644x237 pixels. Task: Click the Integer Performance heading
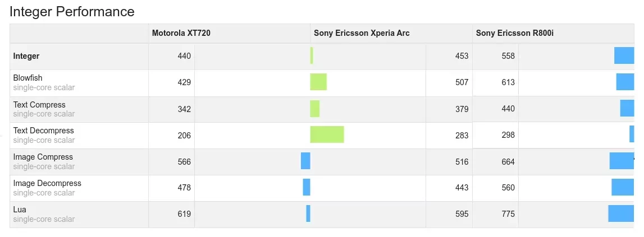click(72, 11)
